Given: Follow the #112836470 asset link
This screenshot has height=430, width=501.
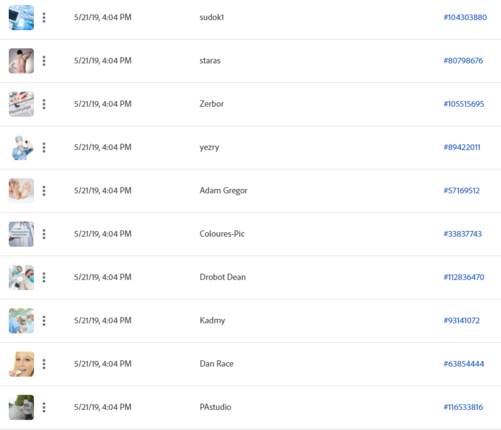Looking at the screenshot, I should 464,277.
